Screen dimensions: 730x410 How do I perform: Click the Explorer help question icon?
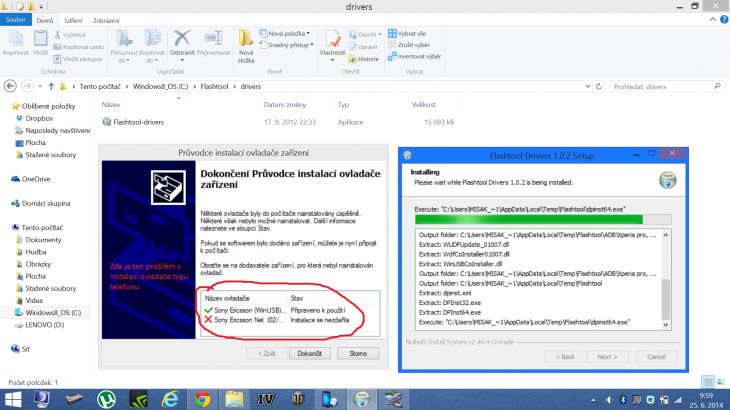tap(724, 20)
